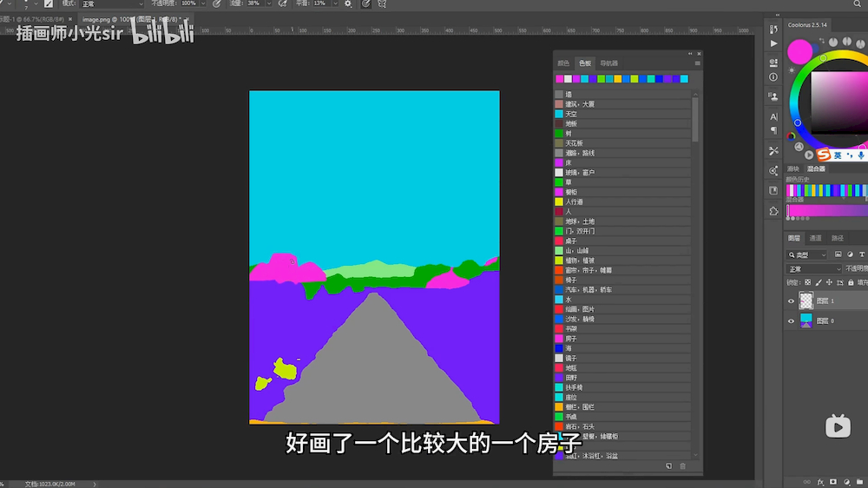Switch to the 路径 paths tab
Viewport: 868px width, 488px height.
[x=838, y=238]
